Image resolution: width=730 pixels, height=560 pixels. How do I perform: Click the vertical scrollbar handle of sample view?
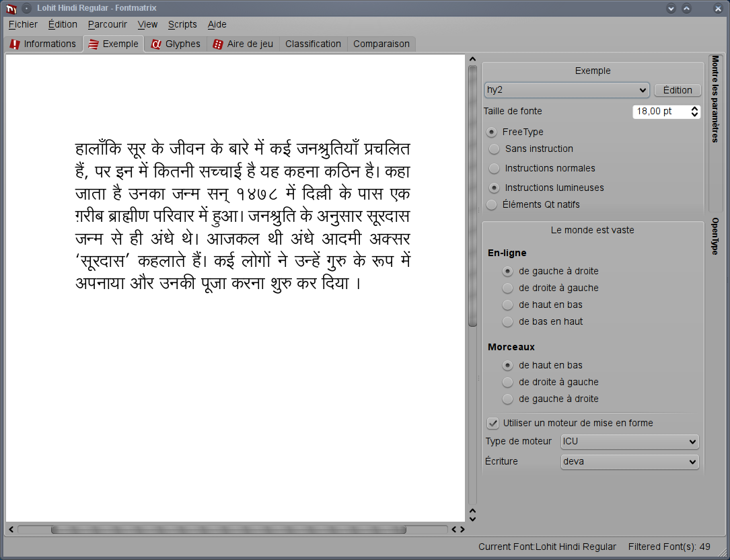472,196
